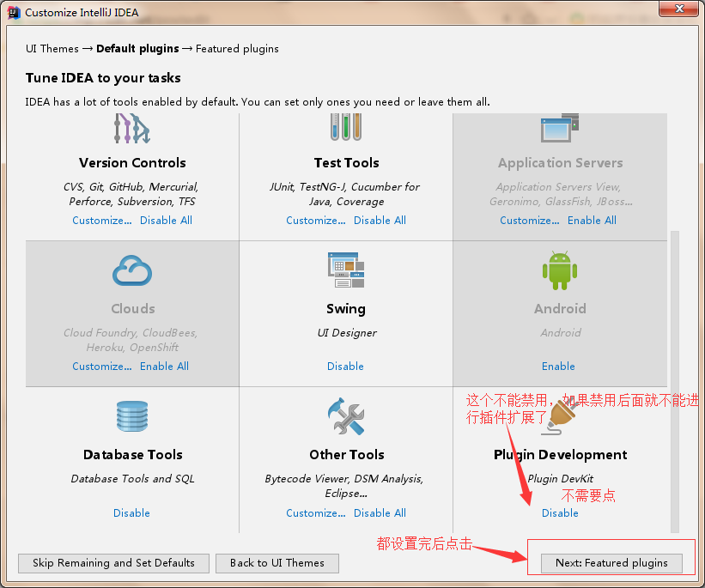Click the Version Controls heading
705x588 pixels.
click(x=132, y=163)
